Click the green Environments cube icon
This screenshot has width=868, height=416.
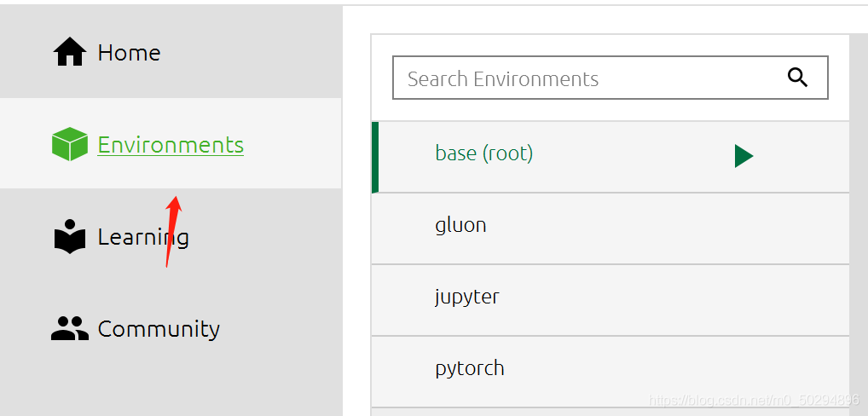(x=70, y=144)
